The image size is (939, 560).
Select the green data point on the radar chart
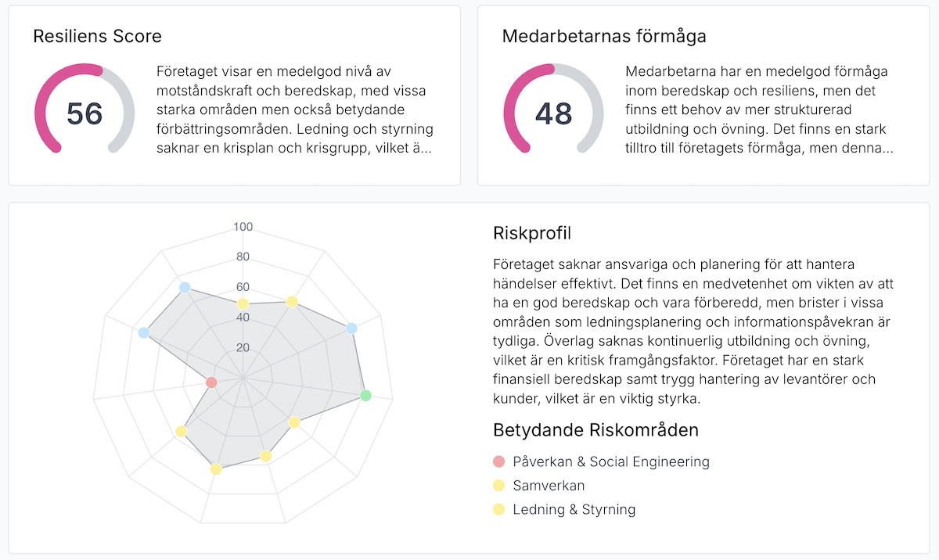[365, 395]
